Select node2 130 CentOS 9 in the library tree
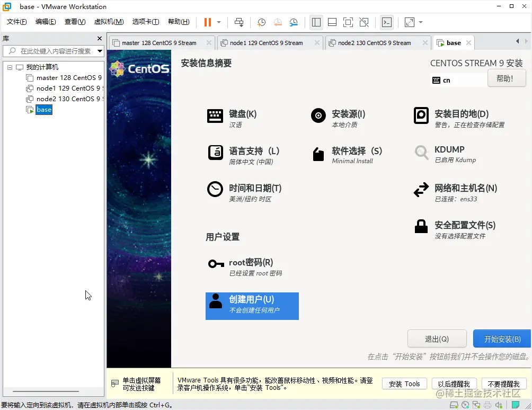532x410 pixels. pyautogui.click(x=64, y=99)
